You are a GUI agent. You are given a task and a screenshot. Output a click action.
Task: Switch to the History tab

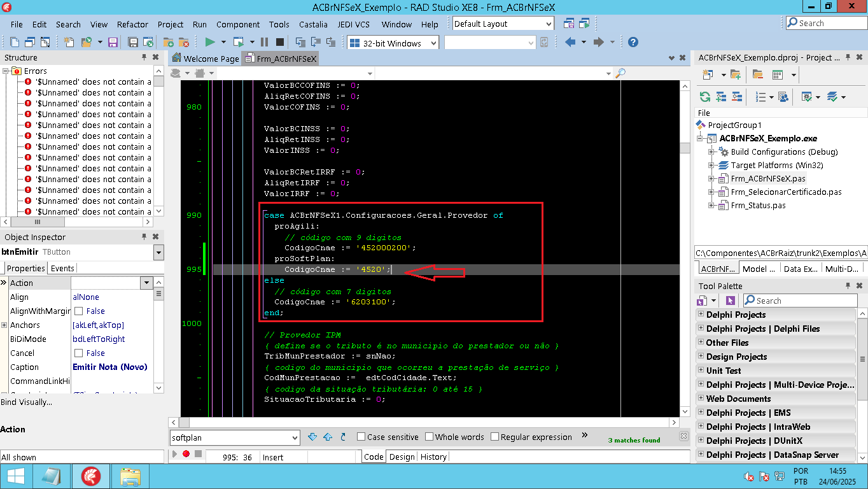click(433, 457)
